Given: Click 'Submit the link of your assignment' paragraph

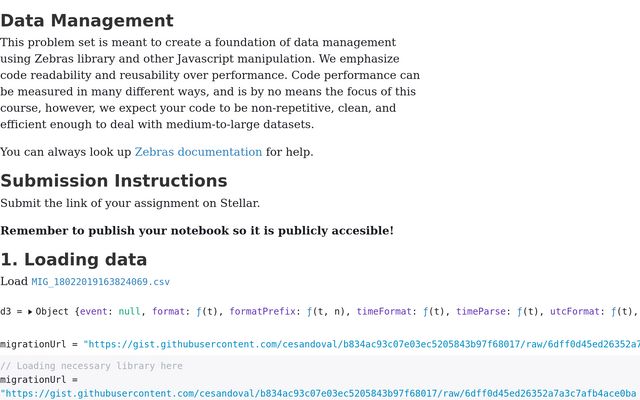Looking at the screenshot, I should pyautogui.click(x=130, y=203).
